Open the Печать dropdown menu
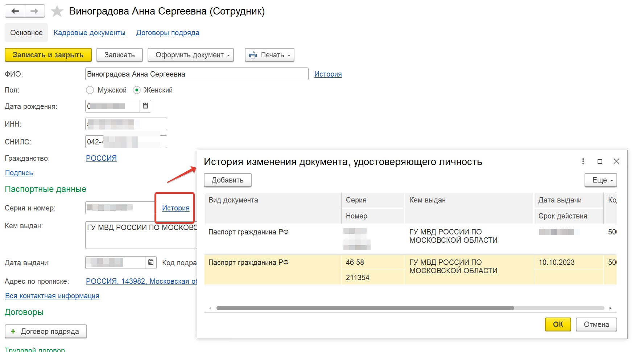The height and width of the screenshot is (352, 644). (269, 55)
